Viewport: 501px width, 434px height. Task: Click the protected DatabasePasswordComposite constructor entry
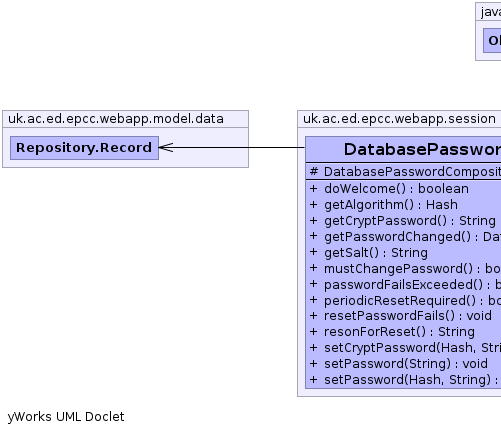[405, 172]
